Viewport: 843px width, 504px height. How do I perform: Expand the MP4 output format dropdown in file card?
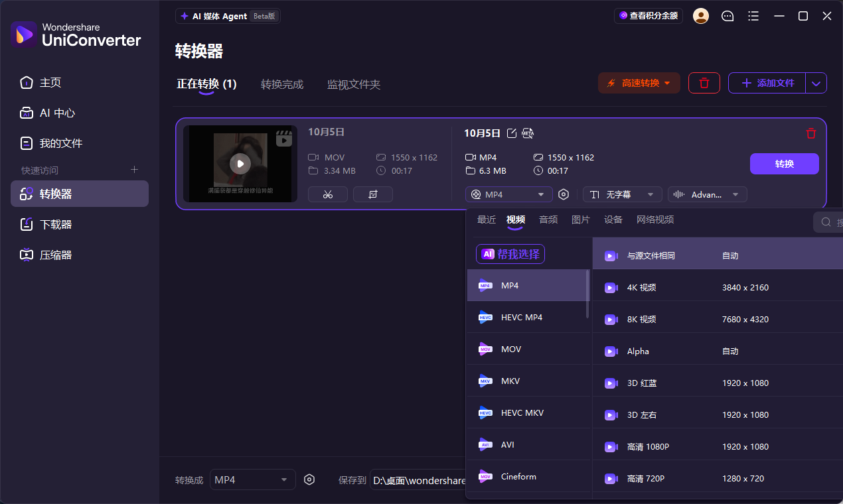509,194
